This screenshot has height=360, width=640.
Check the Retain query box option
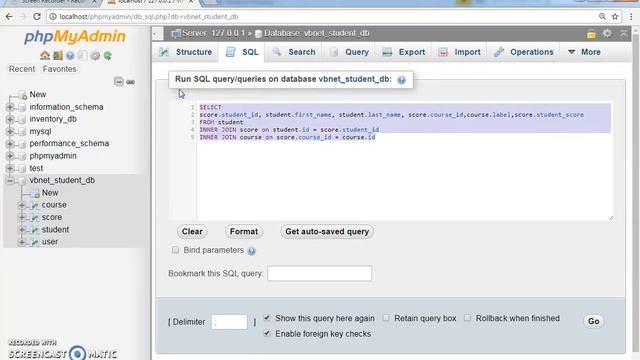[386, 318]
